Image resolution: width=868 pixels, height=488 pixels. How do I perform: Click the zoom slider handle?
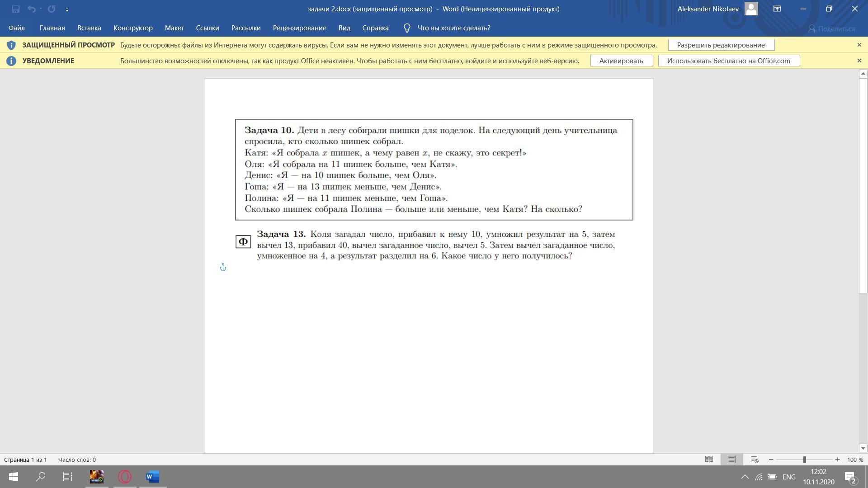coord(805,460)
